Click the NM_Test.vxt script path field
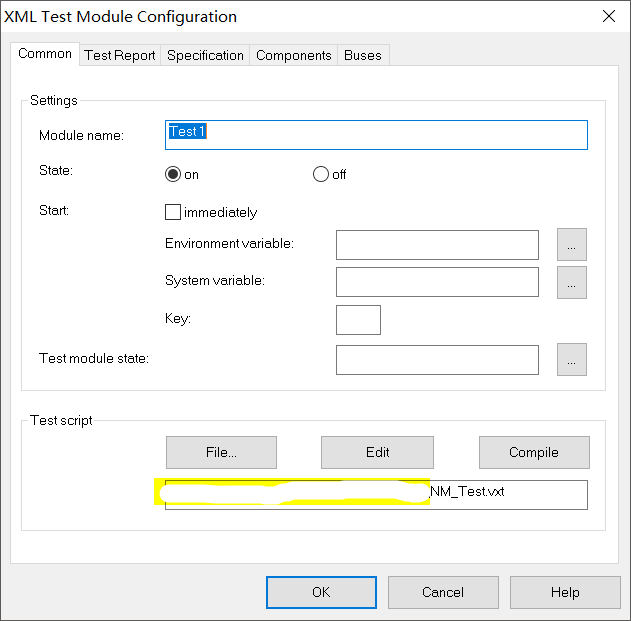 pos(376,495)
